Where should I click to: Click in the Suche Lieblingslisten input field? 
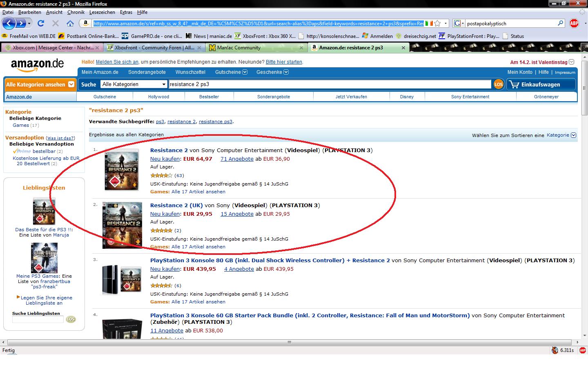click(38, 319)
